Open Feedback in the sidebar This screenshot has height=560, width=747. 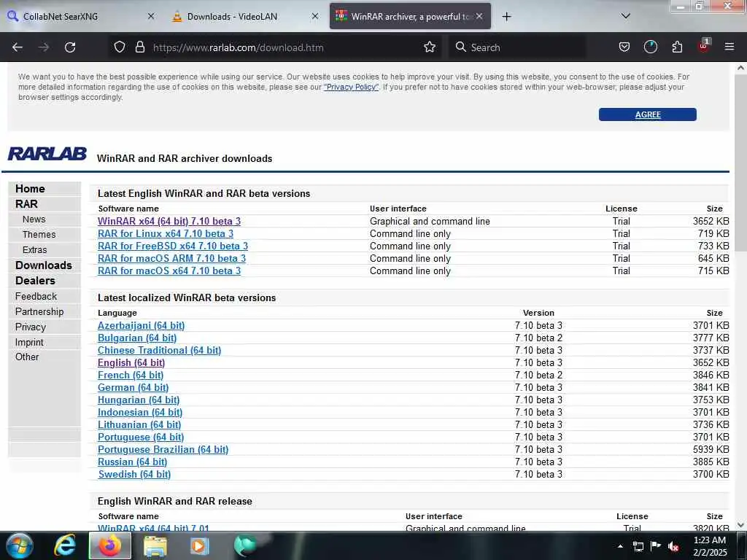36,296
